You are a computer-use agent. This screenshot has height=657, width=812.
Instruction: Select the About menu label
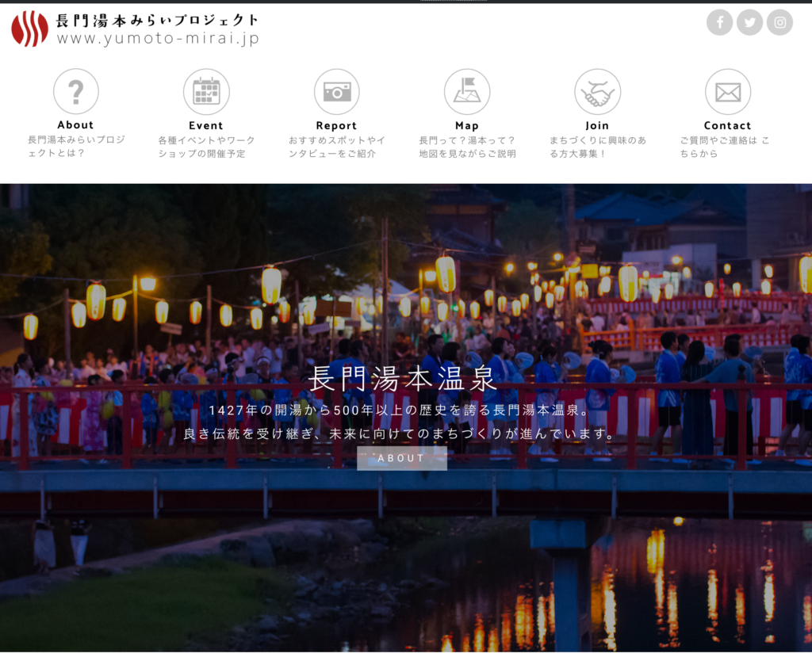[76, 125]
